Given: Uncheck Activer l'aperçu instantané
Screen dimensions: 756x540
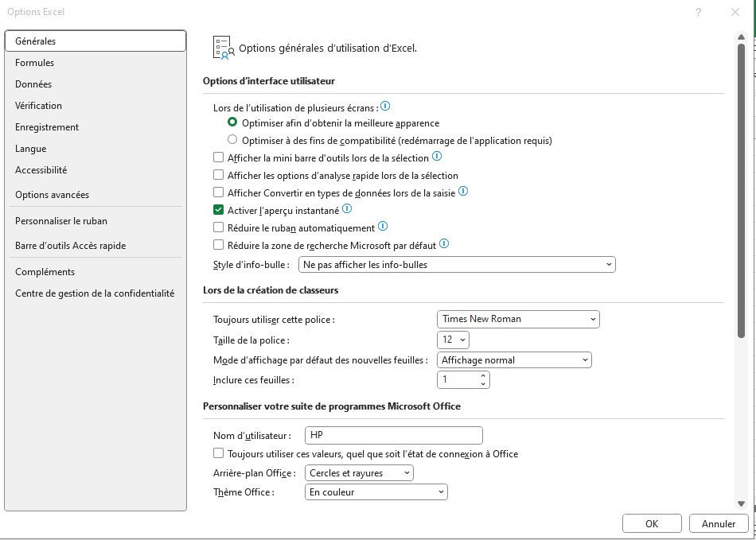Looking at the screenshot, I should (218, 210).
